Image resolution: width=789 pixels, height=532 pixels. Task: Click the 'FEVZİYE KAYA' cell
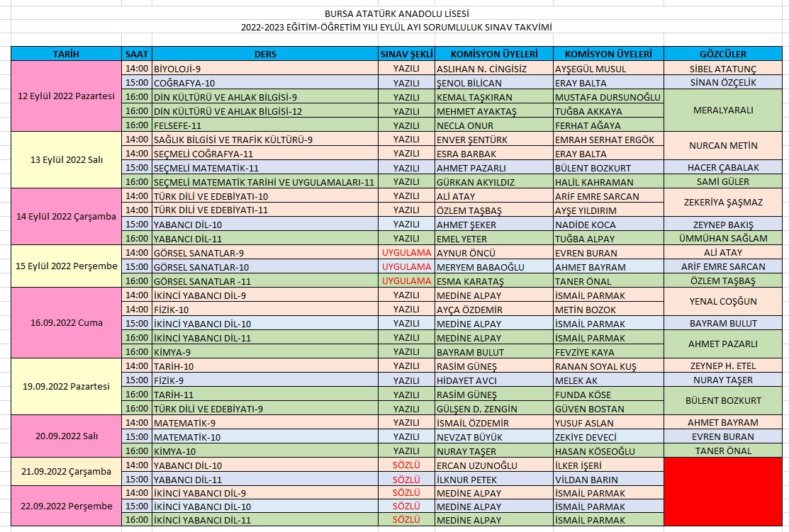click(608, 352)
